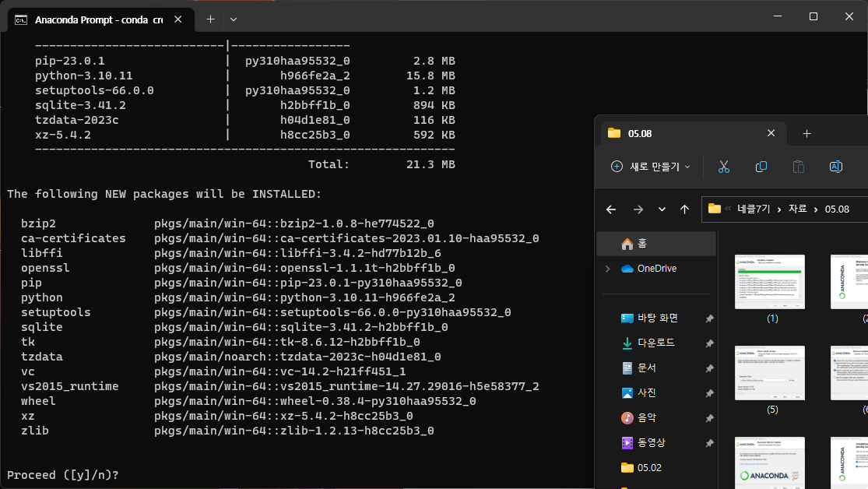Select the thumbnail labeled (5)
The width and height of the screenshot is (868, 489).
tap(769, 373)
